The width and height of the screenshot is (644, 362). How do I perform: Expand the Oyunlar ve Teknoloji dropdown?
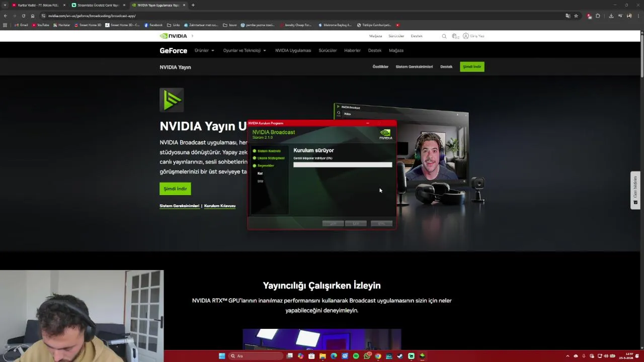point(245,50)
